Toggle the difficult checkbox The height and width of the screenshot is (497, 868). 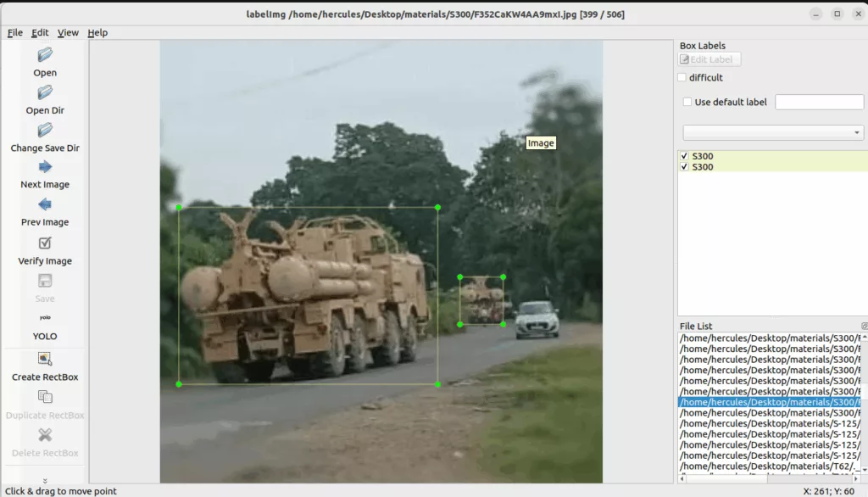click(x=682, y=77)
